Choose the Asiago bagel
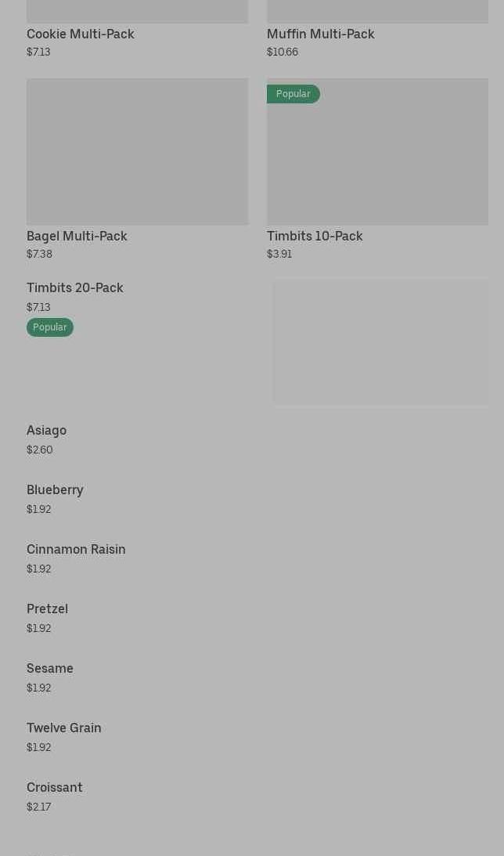 47,430
